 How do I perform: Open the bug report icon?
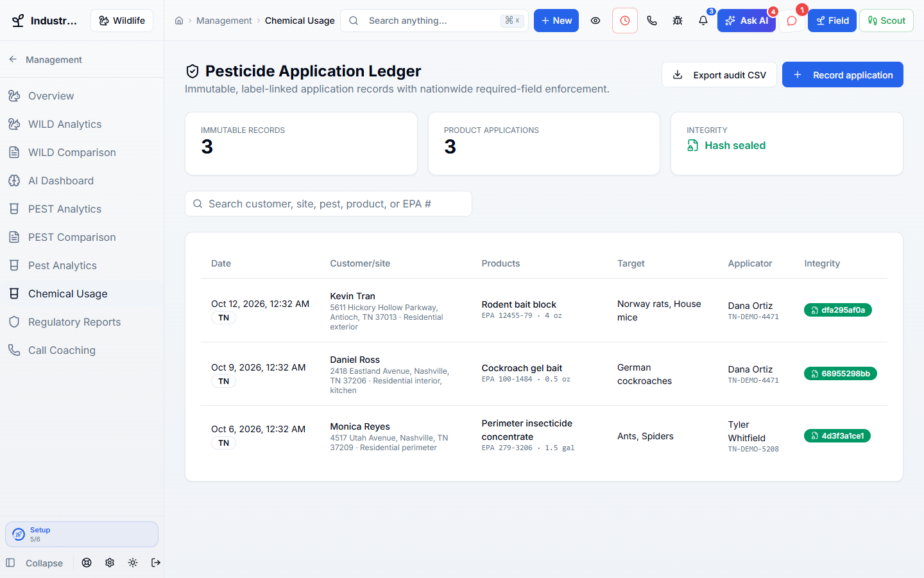pyautogui.click(x=678, y=21)
